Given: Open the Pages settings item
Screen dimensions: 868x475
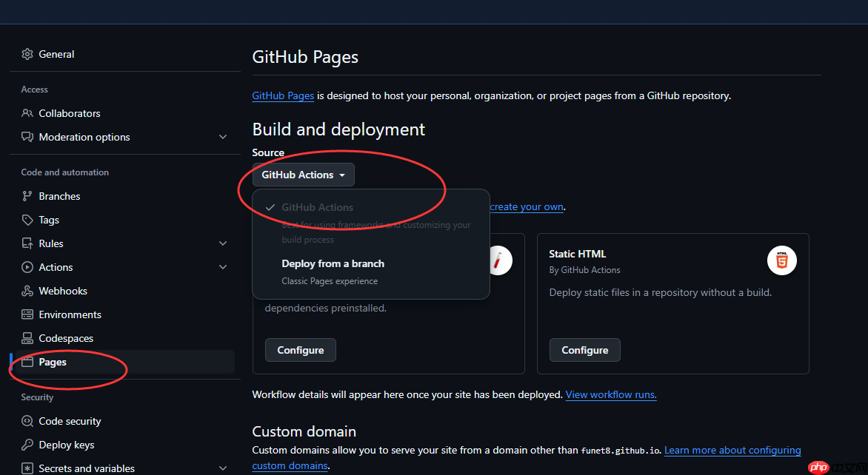Looking at the screenshot, I should coord(53,362).
